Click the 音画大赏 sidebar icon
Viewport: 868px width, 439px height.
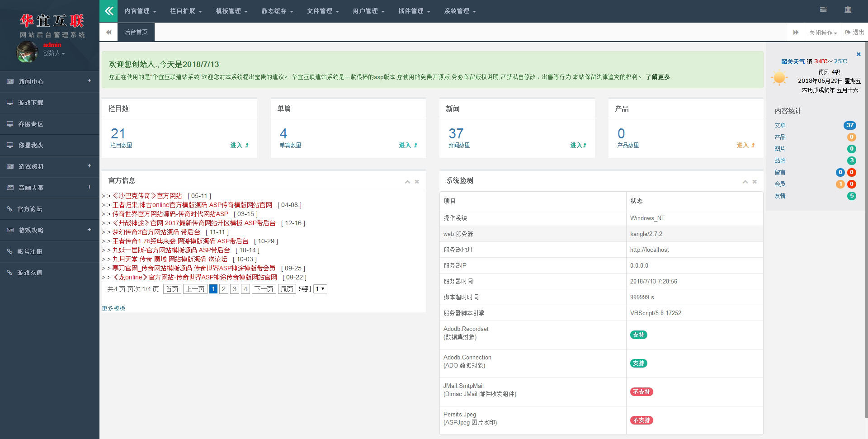pyautogui.click(x=10, y=188)
